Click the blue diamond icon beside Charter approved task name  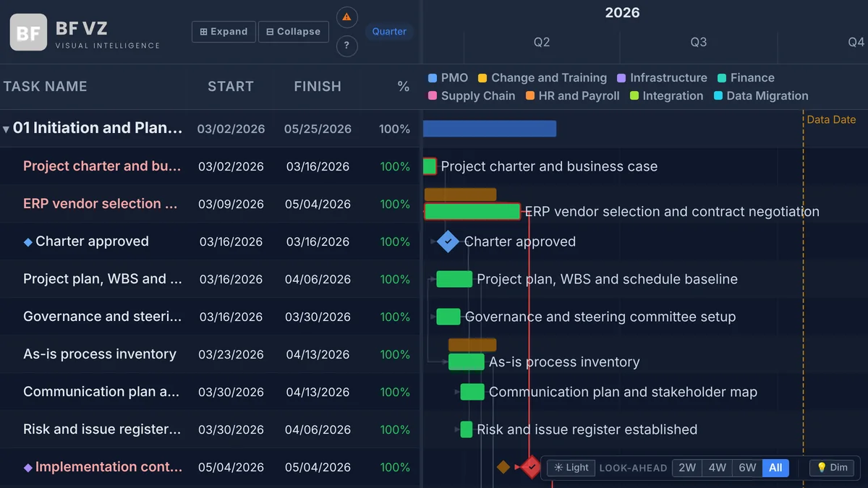coord(28,242)
